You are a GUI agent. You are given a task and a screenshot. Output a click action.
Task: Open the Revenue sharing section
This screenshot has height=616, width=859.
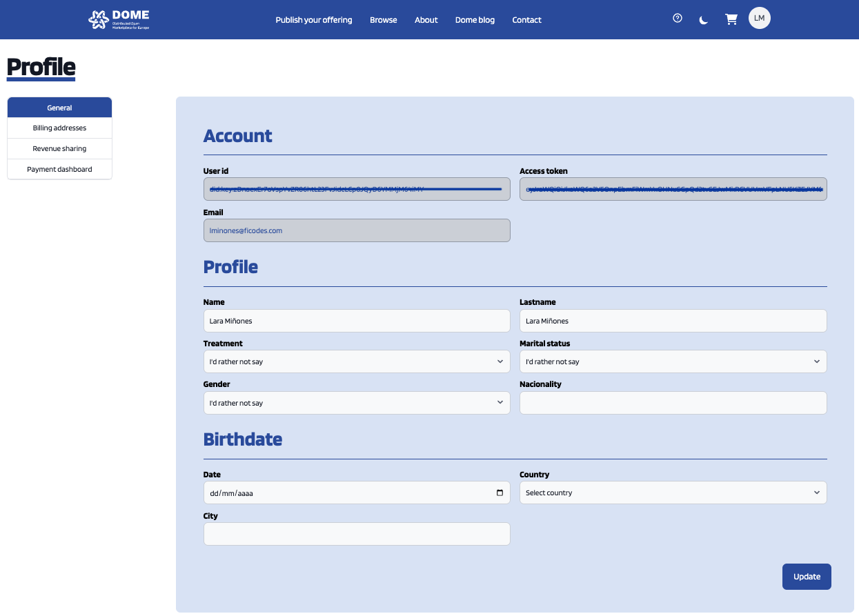[x=59, y=149]
